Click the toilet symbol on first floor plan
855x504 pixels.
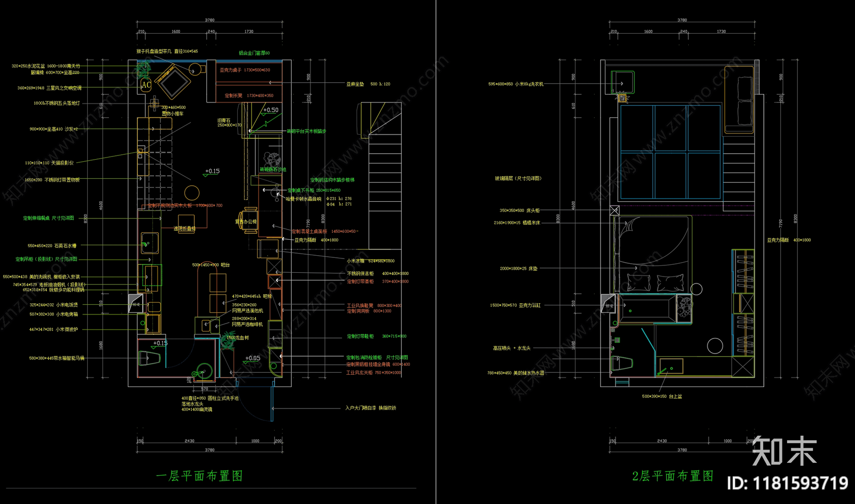tap(150, 357)
